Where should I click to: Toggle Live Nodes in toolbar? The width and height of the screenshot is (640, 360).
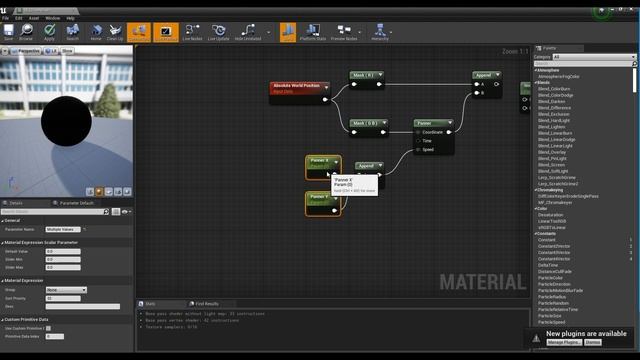coord(192,32)
